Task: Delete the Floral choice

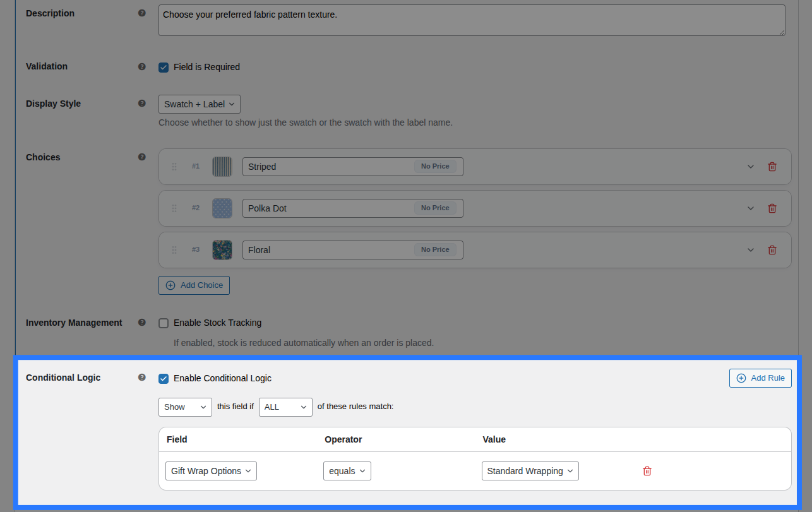Action: (x=772, y=250)
